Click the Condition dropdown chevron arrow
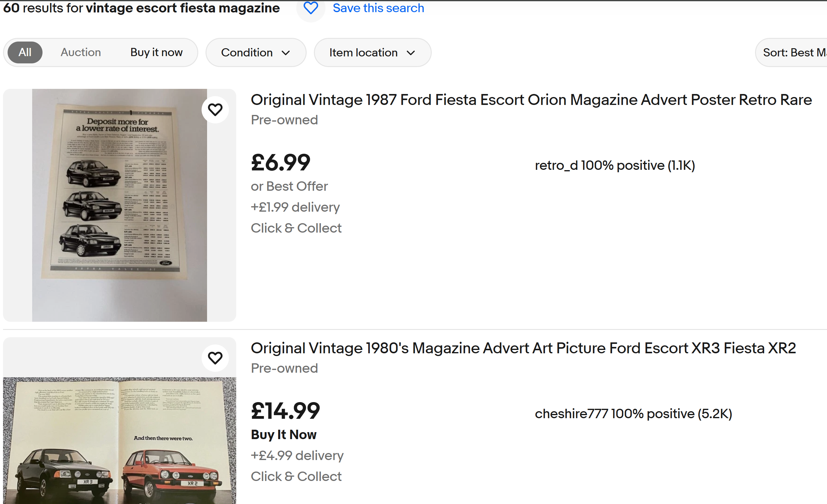827x504 pixels. click(x=286, y=53)
